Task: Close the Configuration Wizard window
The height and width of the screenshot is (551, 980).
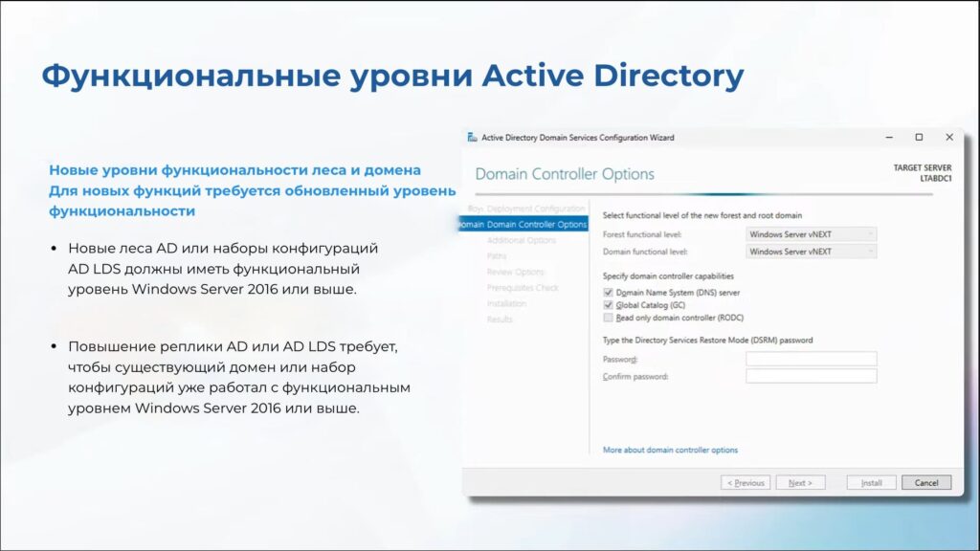Action: point(948,138)
